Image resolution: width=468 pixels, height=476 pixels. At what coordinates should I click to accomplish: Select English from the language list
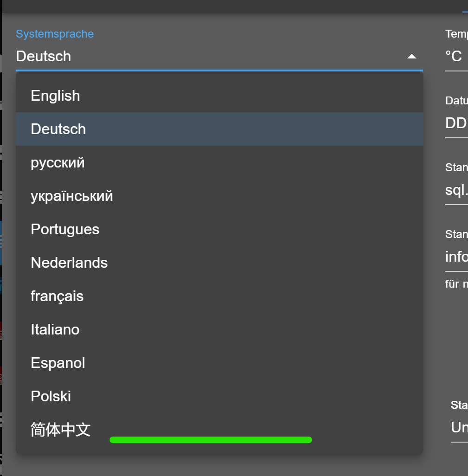tap(55, 96)
